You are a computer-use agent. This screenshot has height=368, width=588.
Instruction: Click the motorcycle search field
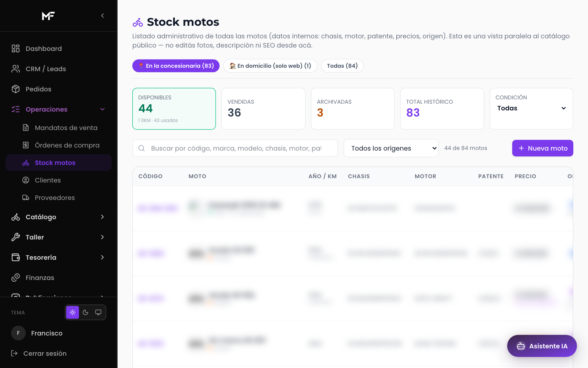235,148
